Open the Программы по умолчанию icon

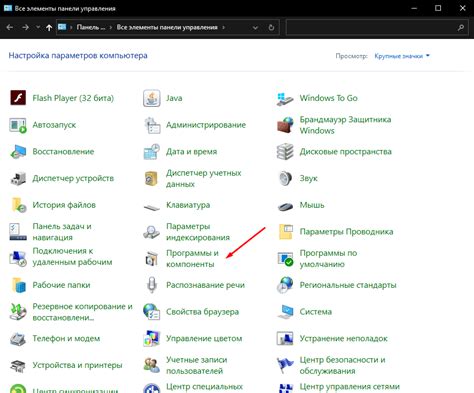(x=285, y=259)
